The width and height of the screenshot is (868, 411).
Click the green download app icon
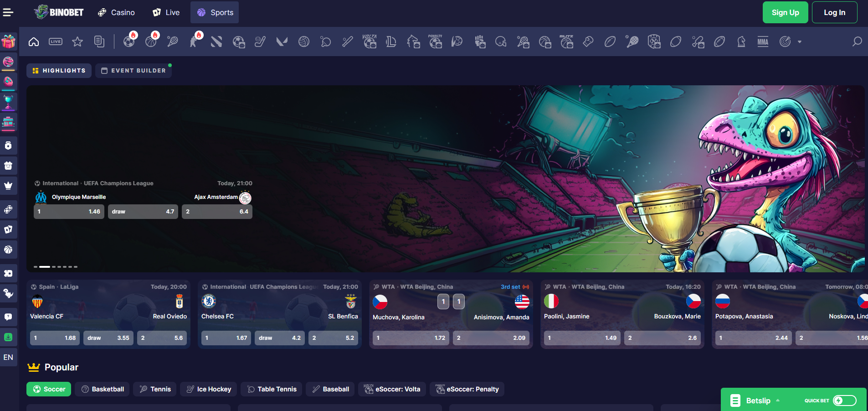8,337
